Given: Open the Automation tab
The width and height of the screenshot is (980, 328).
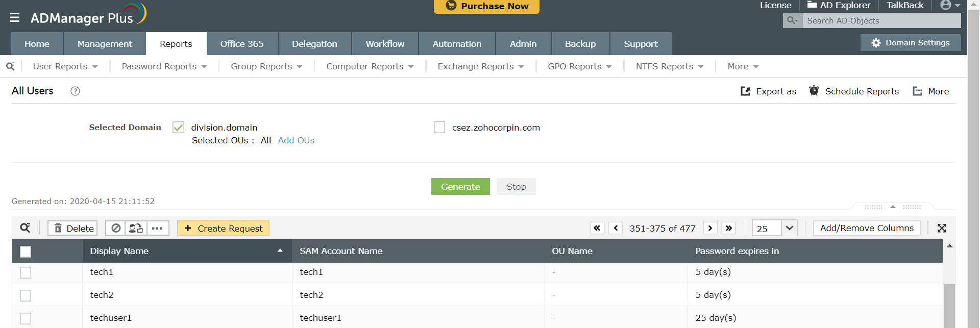Looking at the screenshot, I should coord(457,44).
